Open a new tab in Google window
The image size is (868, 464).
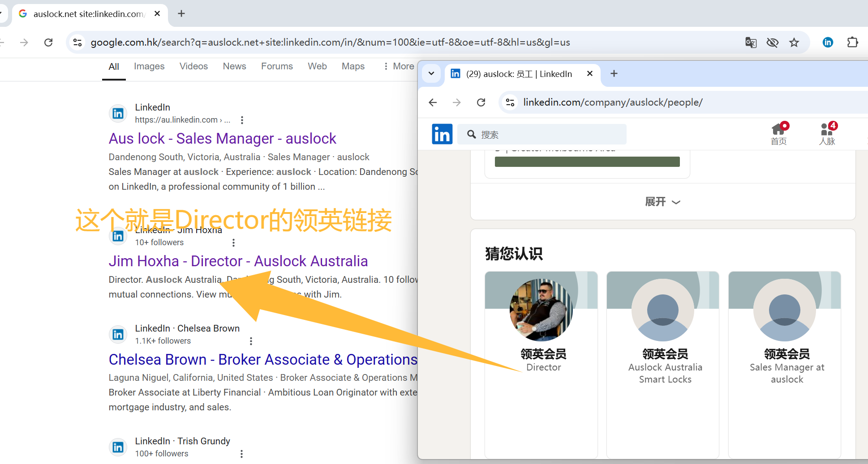pyautogui.click(x=181, y=14)
